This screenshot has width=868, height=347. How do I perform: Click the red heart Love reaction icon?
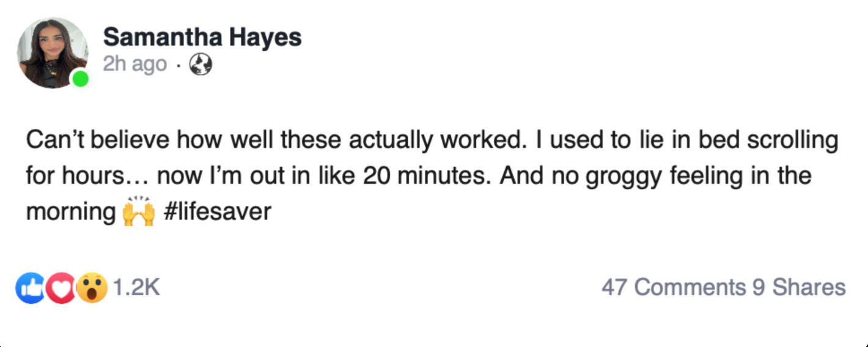coord(61,288)
